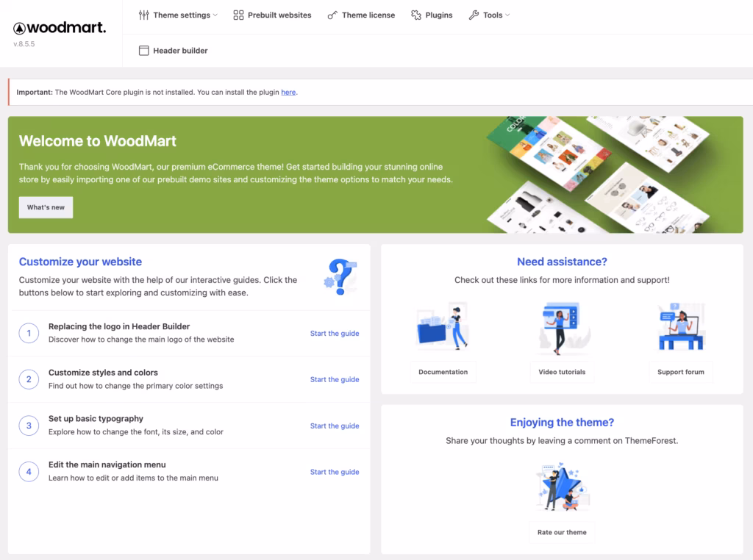Start the guide for main navigation menu

pos(335,472)
